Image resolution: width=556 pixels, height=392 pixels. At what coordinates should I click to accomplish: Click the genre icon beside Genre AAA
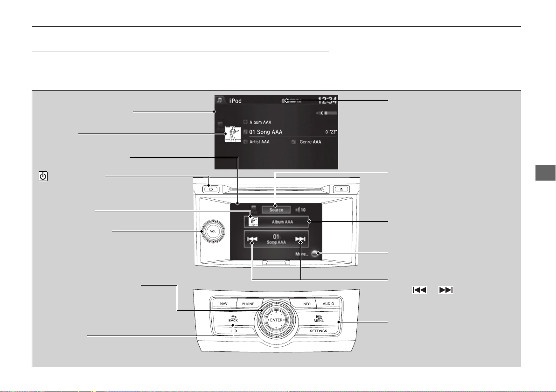coord(293,142)
